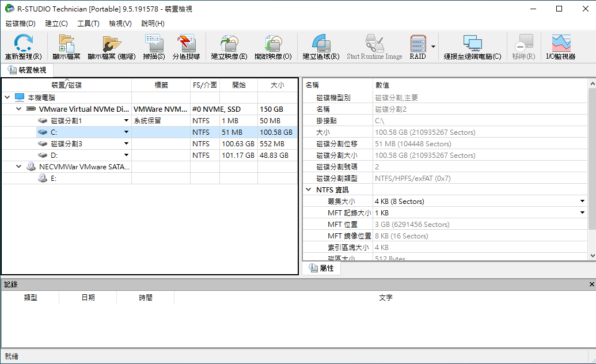The height and width of the screenshot is (364, 596).
Task: Collapse the NTFS 資訊 section
Action: [308, 189]
